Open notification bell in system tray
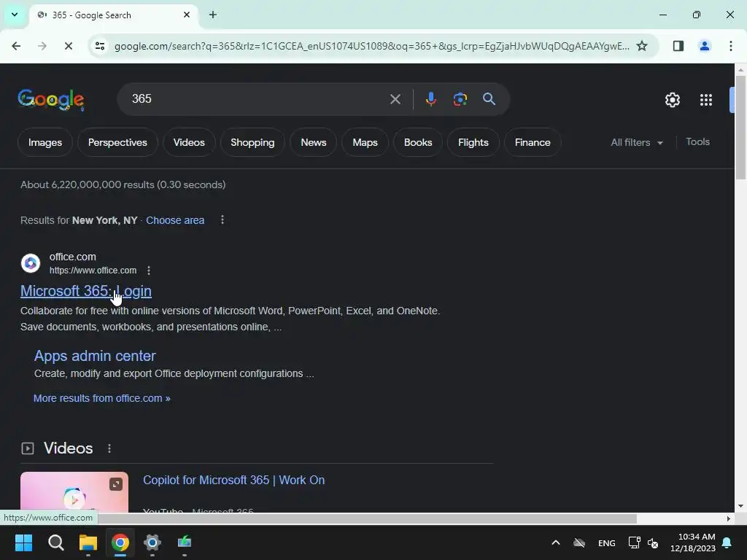Viewport: 747px width, 560px height. pos(727,542)
